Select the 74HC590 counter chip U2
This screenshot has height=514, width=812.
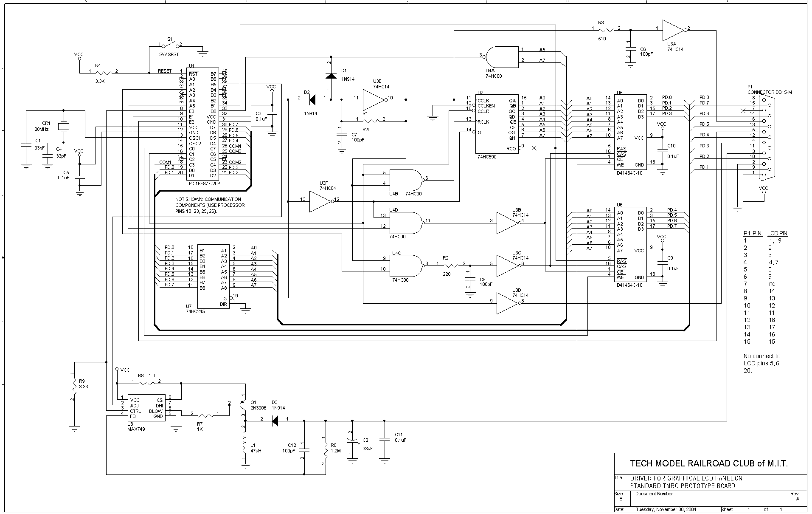(496, 124)
